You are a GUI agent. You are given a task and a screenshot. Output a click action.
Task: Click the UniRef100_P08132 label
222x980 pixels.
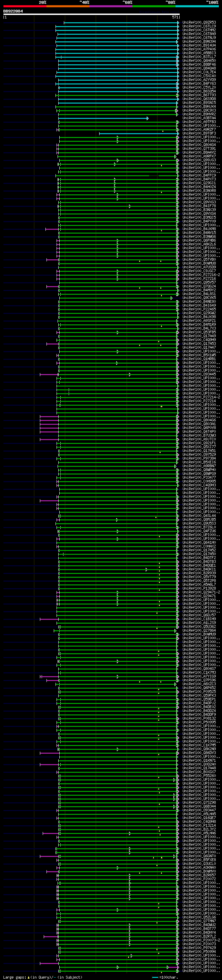[x=199, y=719]
